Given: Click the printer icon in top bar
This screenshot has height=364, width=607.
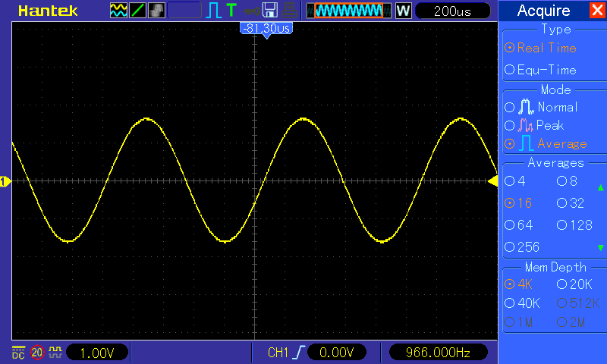Looking at the screenshot, I should click(289, 11).
